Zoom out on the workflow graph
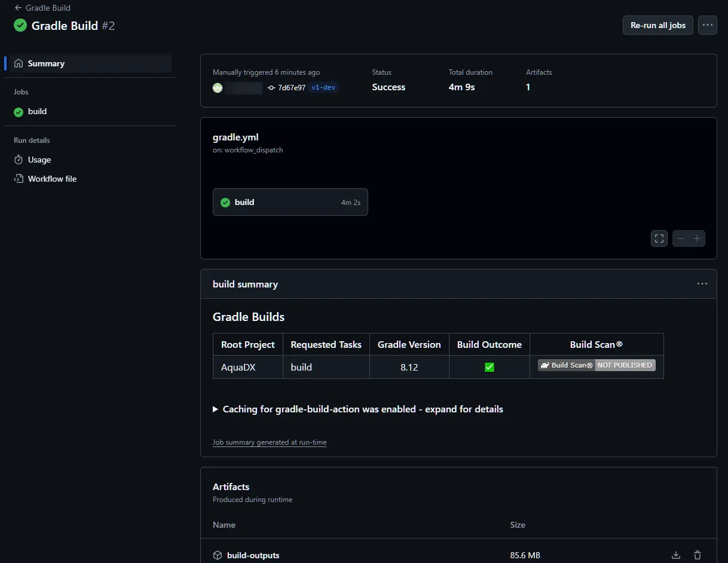Screen dimensions: 728x563 click(680, 238)
